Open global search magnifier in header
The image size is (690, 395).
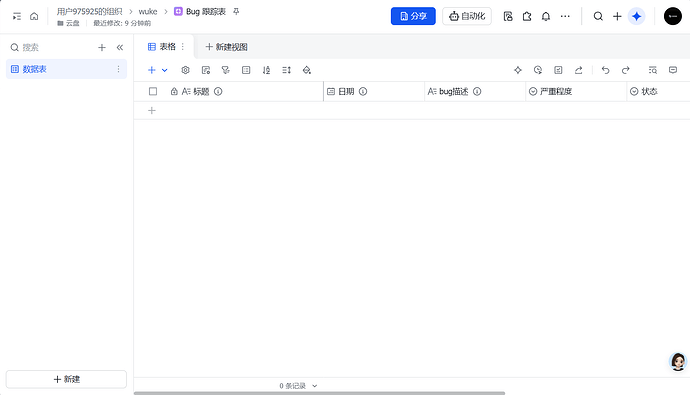[598, 16]
